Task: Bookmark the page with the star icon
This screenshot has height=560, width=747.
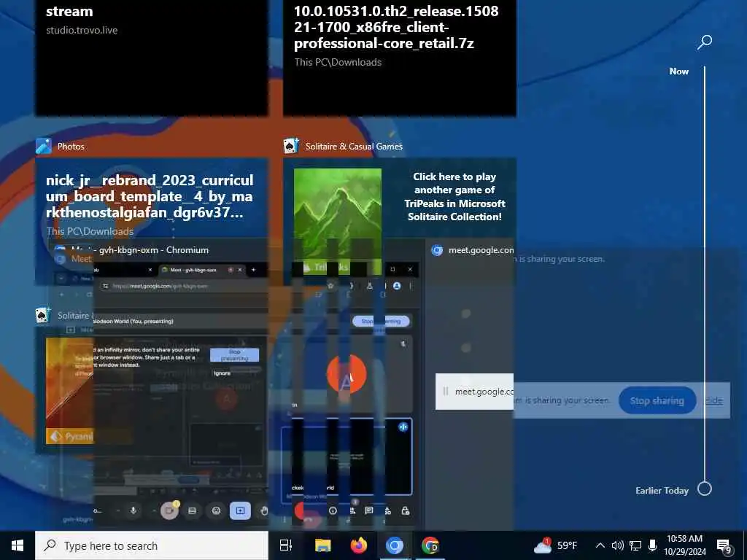Action: 330,286
